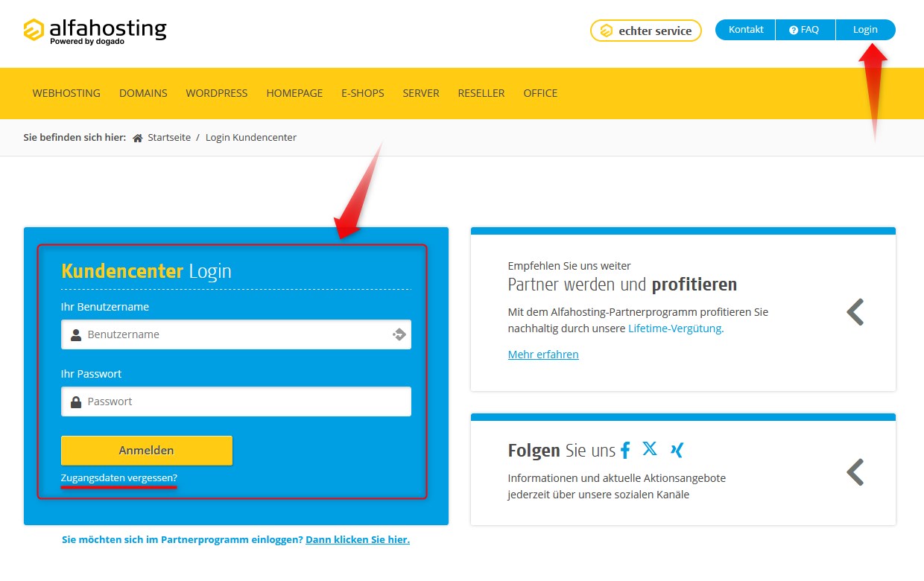
Task: Open the RESELLER navigation entry
Action: point(481,93)
